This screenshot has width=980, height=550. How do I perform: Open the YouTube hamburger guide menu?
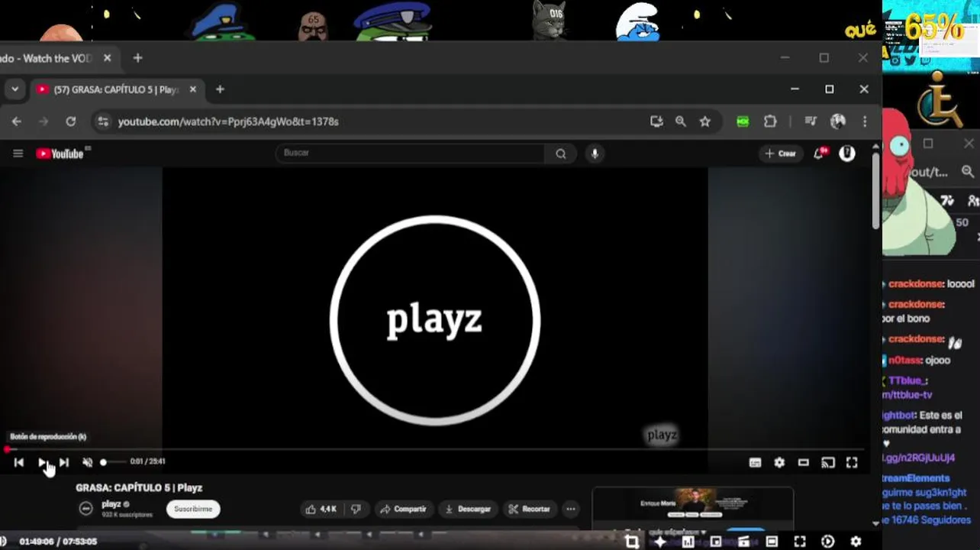click(x=18, y=154)
